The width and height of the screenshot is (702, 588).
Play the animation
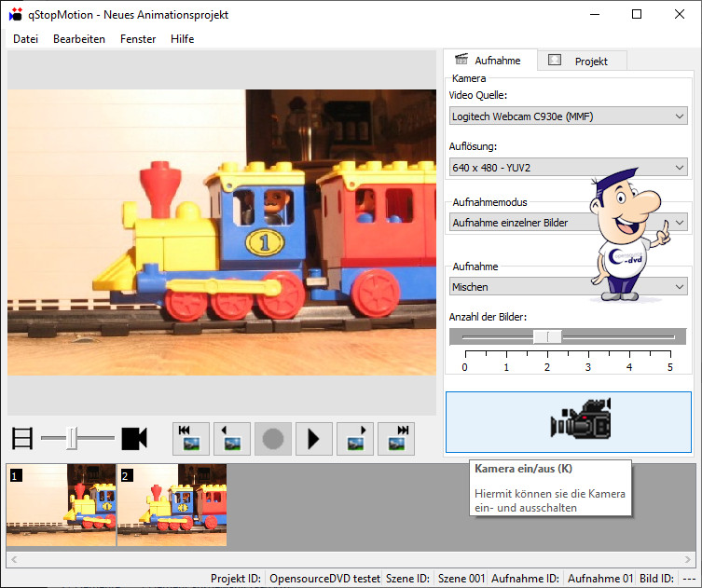pos(314,438)
